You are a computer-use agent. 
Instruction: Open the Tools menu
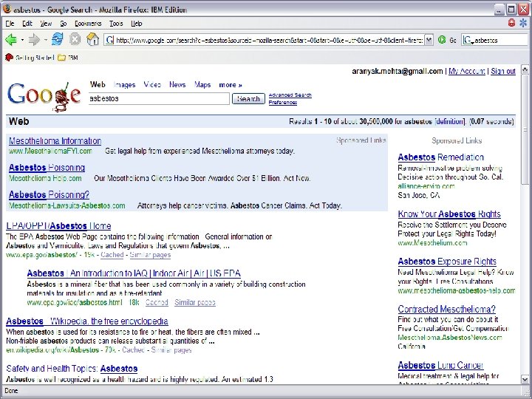pyautogui.click(x=116, y=24)
